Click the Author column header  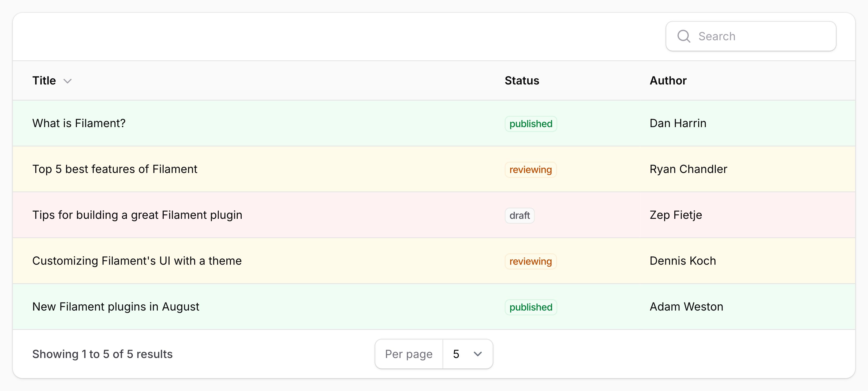click(x=668, y=81)
